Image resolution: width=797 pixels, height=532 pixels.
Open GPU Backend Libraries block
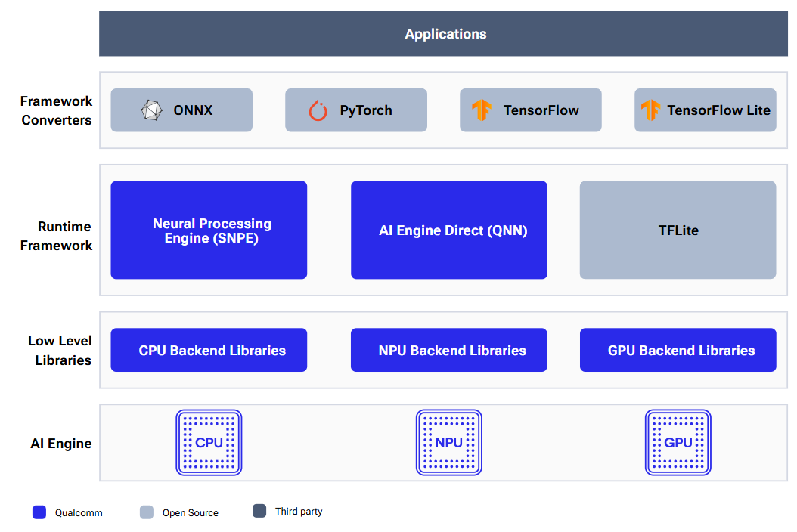point(678,350)
